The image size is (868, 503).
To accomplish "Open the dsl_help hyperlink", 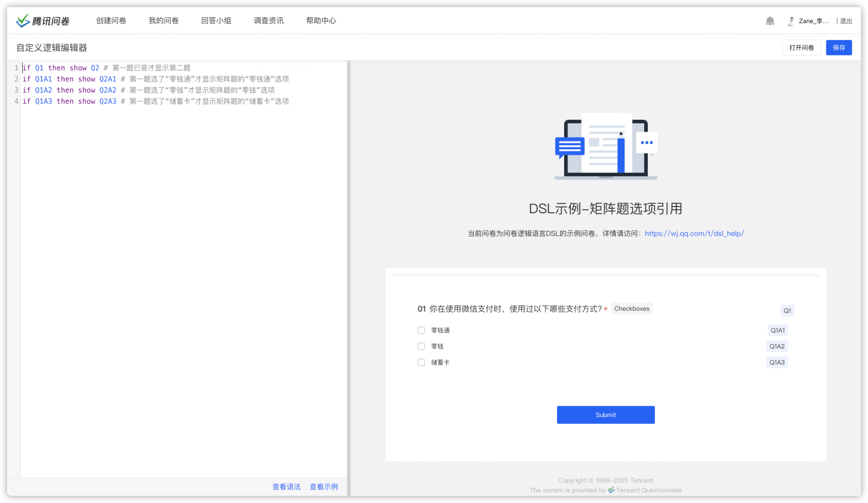I will coord(694,234).
